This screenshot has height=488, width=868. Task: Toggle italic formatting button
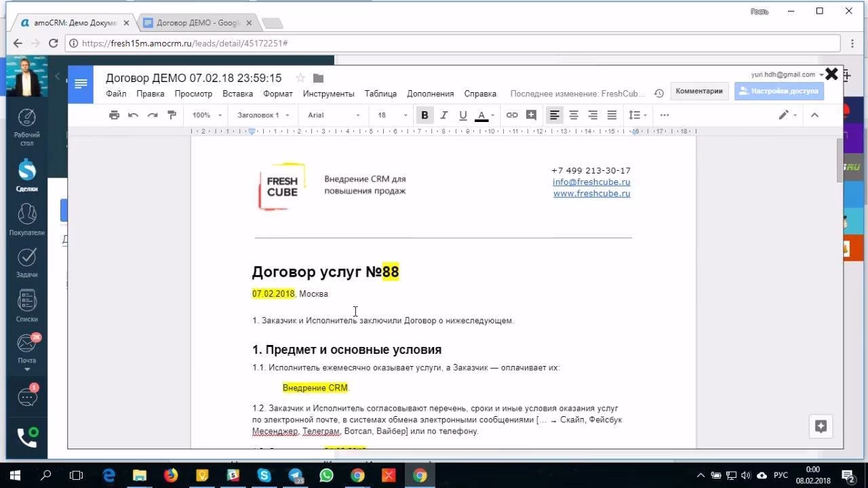coord(444,115)
